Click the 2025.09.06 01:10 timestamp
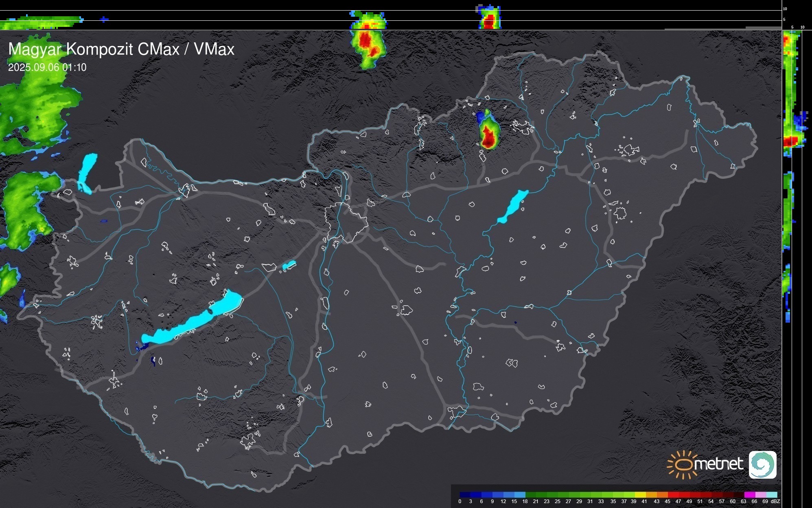Viewport: 812px width, 508px height. point(47,68)
